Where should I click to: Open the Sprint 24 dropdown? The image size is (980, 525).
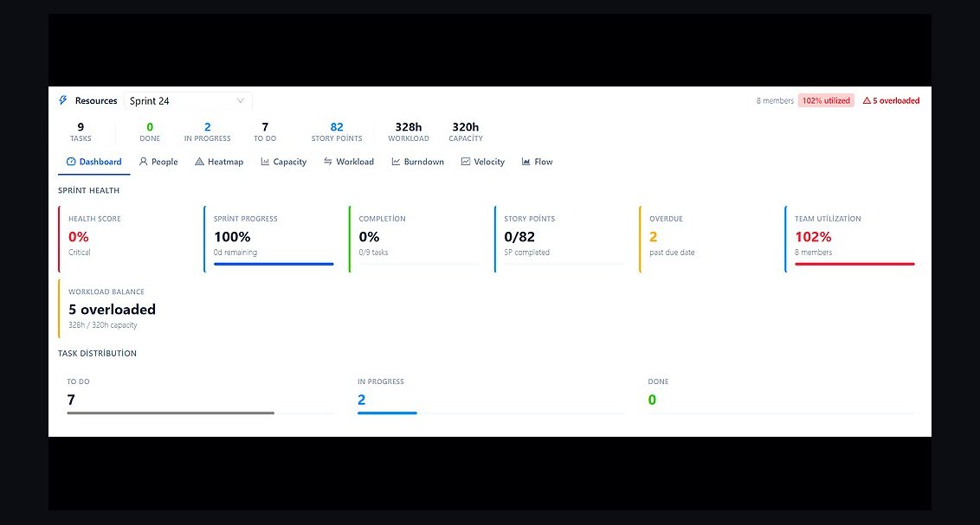pyautogui.click(x=188, y=101)
